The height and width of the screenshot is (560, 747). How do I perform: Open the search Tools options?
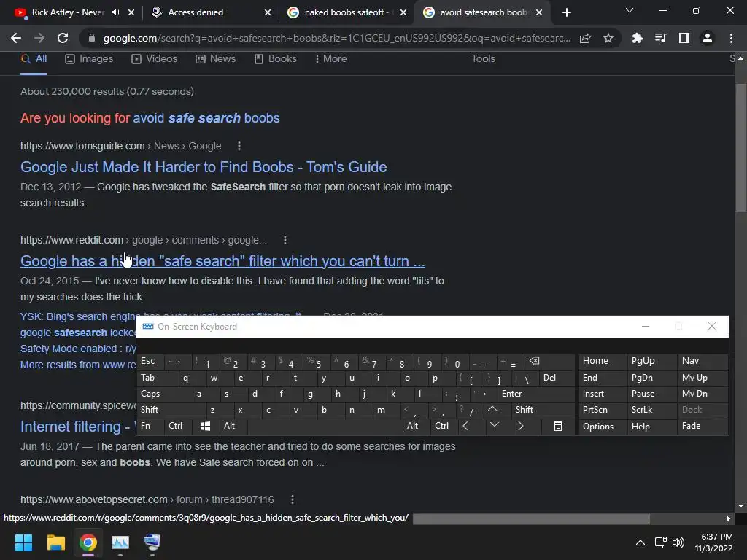pyautogui.click(x=483, y=58)
